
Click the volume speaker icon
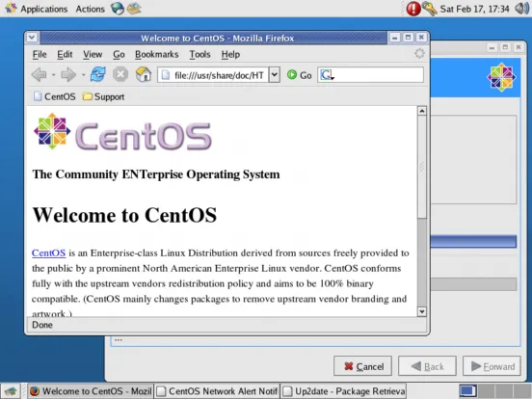tap(521, 9)
